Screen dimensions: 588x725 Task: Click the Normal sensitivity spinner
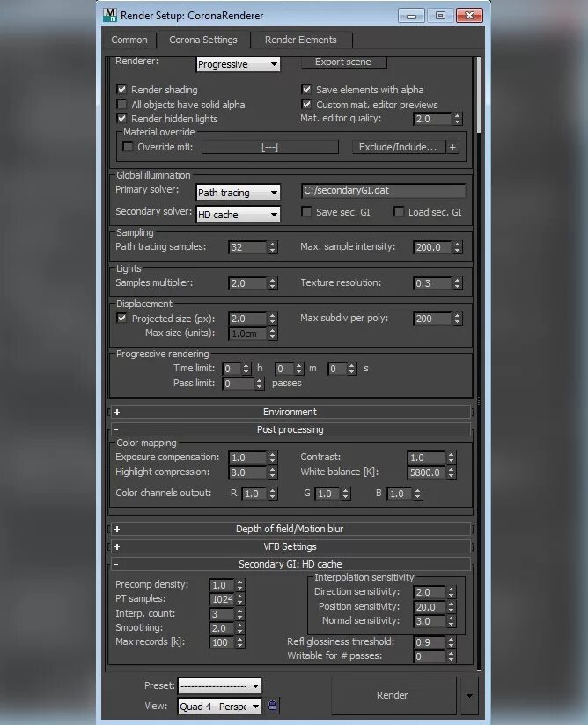coord(451,621)
